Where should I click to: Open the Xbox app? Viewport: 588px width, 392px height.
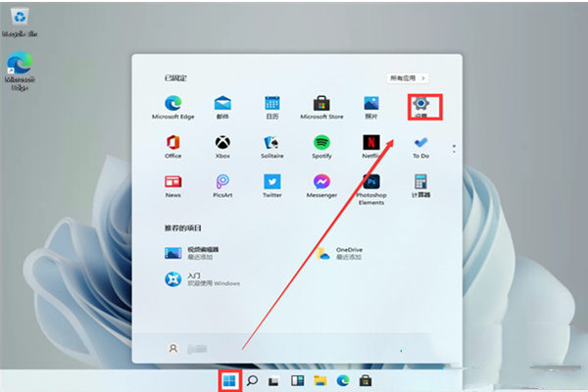pyautogui.click(x=222, y=147)
